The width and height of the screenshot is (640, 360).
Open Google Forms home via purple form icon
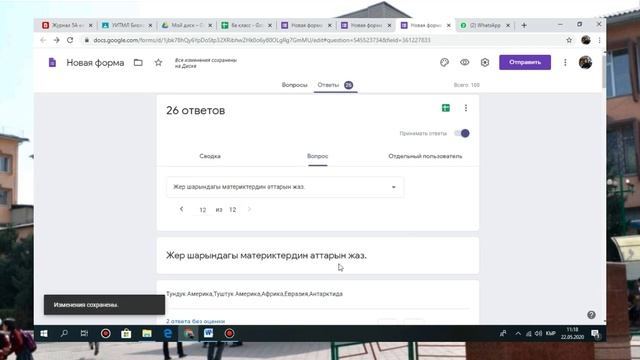point(52,62)
